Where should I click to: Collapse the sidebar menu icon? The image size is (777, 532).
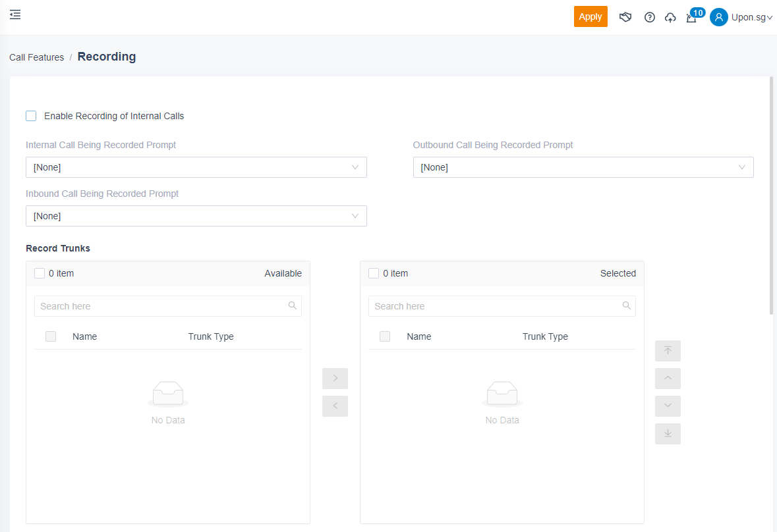pyautogui.click(x=15, y=14)
